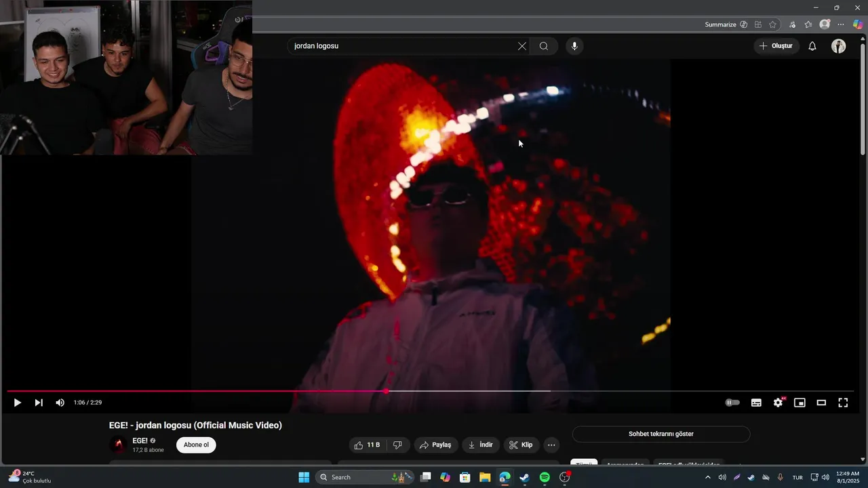The image size is (868, 488).
Task: Open the YouTube account avatar menu
Action: 839,46
